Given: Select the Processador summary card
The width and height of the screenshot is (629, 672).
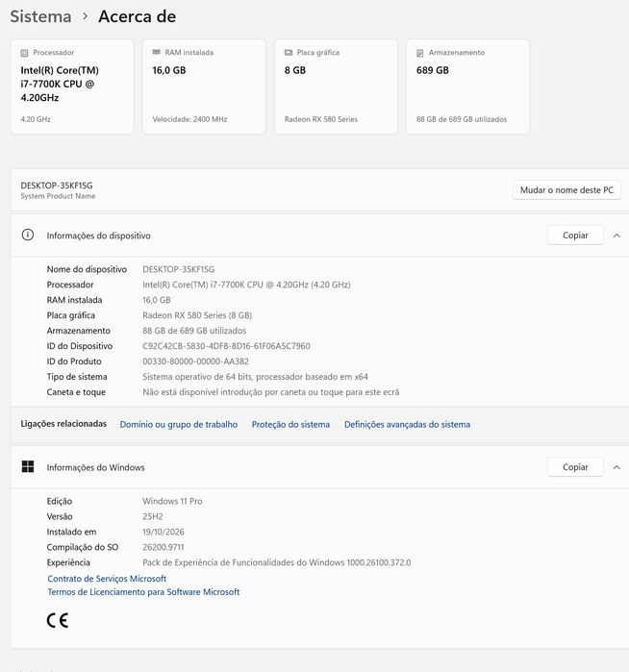Looking at the screenshot, I should tap(72, 87).
